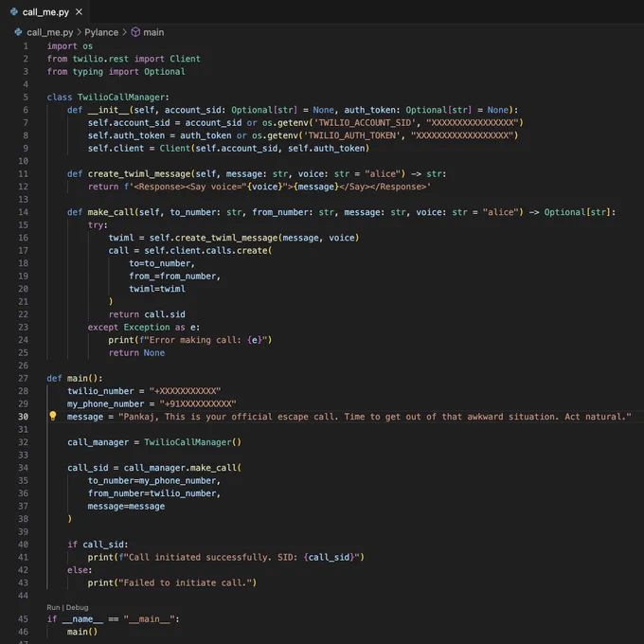Click 'return None' on line 25
Viewport: 644px width, 644px height.
point(136,352)
